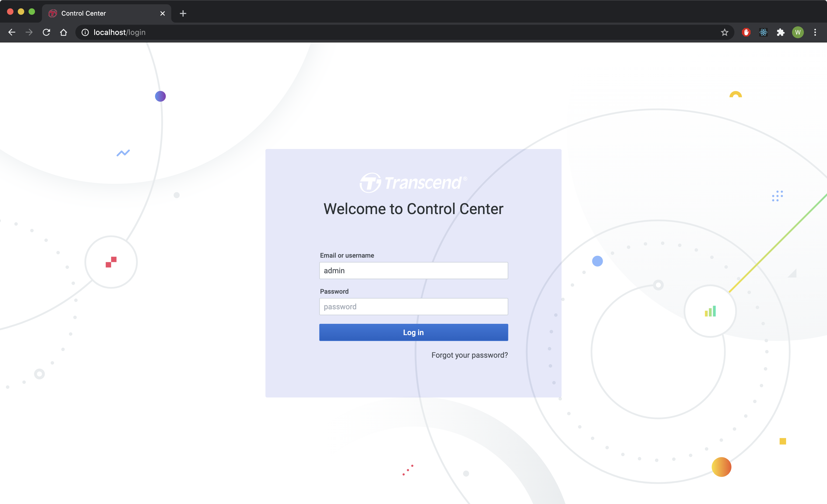Open Forgot your password link
The image size is (827, 504).
[469, 355]
